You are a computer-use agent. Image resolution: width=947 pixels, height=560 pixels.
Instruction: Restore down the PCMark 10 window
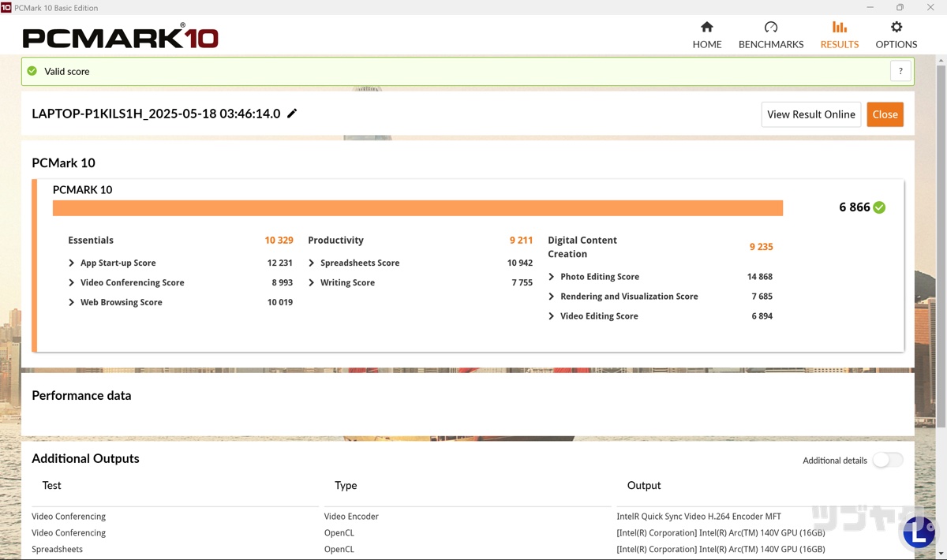pos(900,7)
